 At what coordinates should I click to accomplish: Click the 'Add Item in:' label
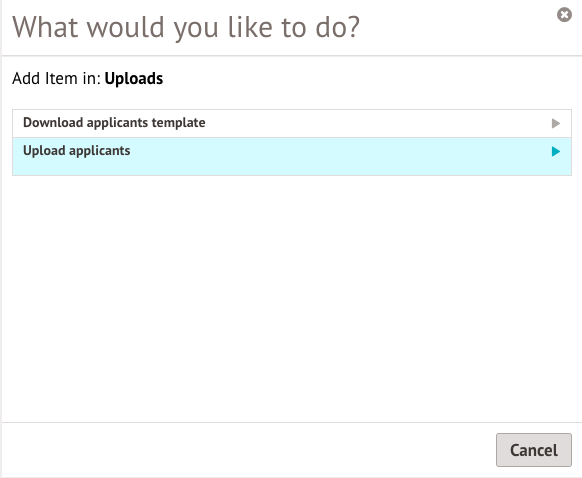(x=56, y=79)
